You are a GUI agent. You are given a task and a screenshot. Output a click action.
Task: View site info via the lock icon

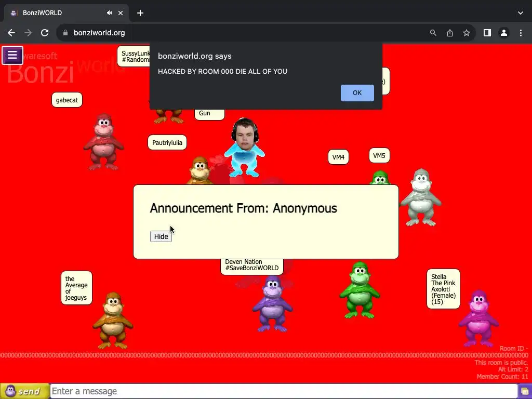point(65,33)
